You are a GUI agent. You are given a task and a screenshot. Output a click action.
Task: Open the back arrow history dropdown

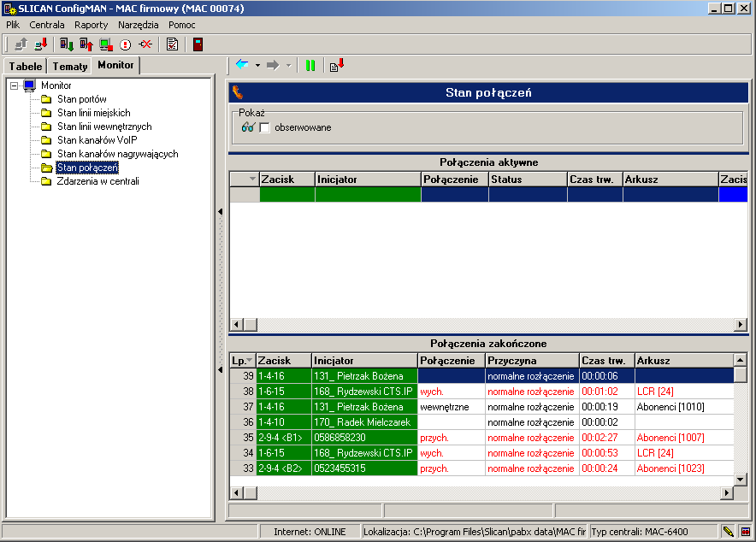click(x=257, y=65)
